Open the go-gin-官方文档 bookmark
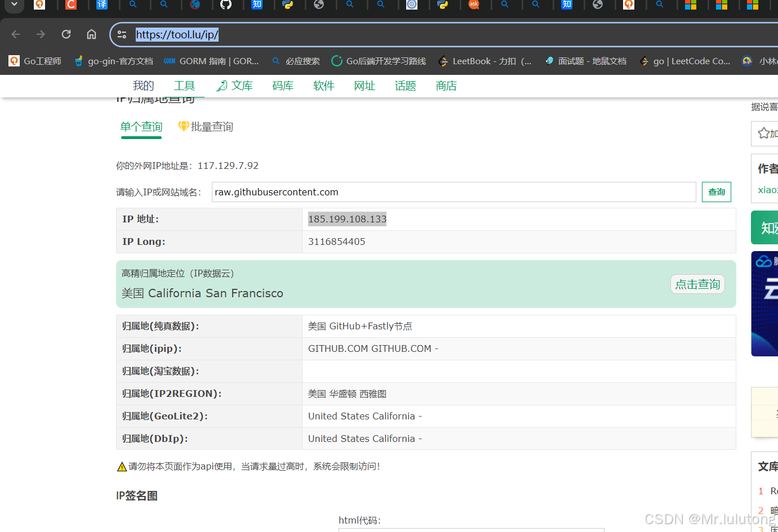The width and height of the screenshot is (778, 532). tap(113, 61)
